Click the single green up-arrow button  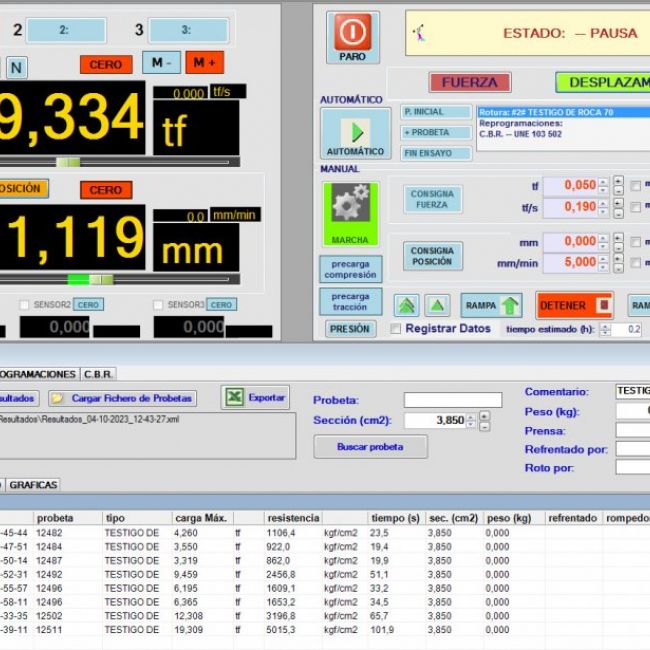pyautogui.click(x=437, y=305)
